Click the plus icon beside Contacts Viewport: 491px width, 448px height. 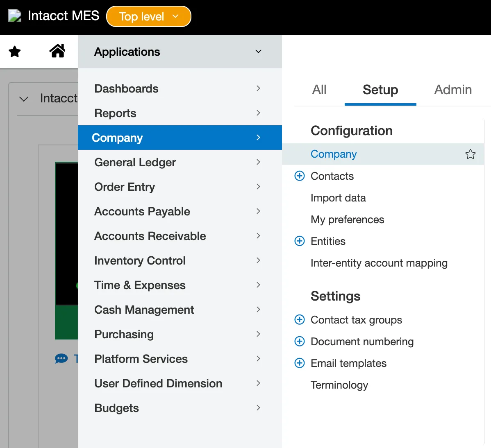[x=300, y=176]
